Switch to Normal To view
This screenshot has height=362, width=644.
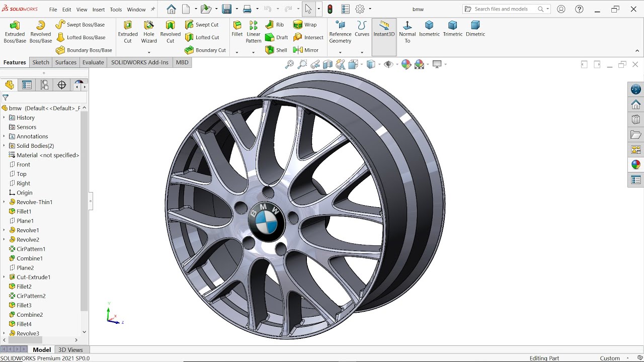coord(408,32)
